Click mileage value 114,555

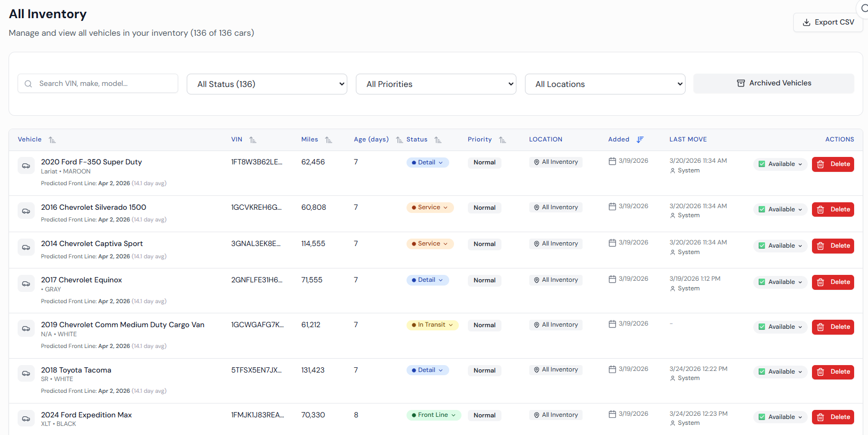[x=313, y=243]
